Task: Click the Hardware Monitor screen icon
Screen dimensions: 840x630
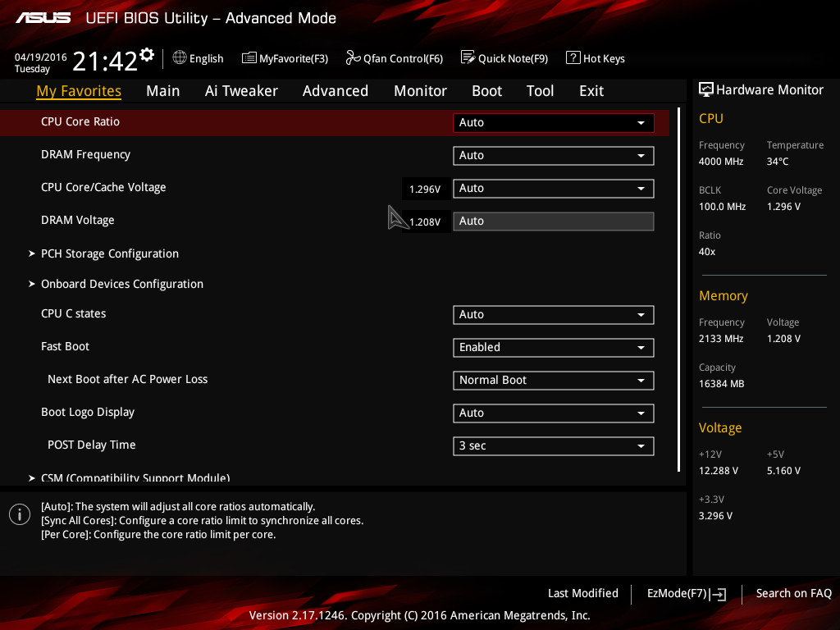Action: tap(706, 89)
